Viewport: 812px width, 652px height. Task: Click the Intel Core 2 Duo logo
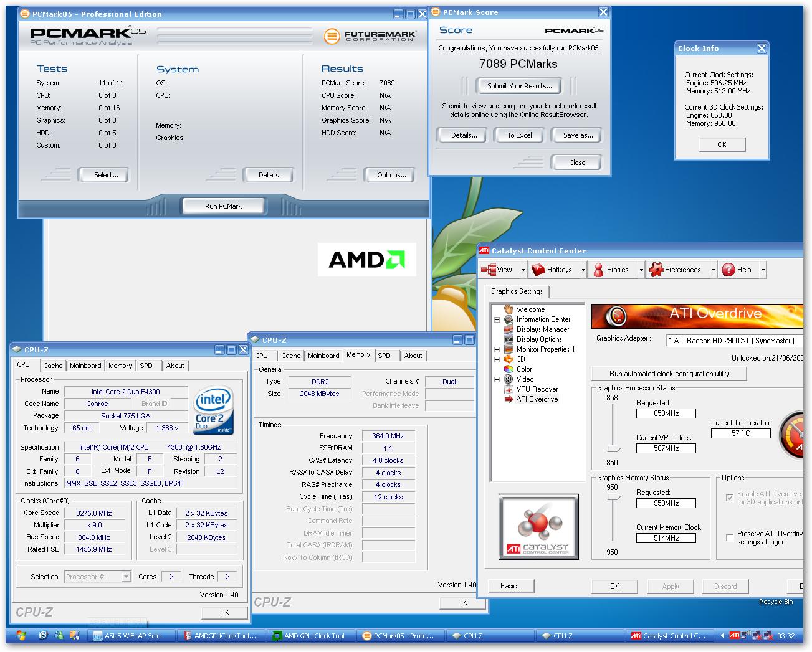tap(214, 410)
